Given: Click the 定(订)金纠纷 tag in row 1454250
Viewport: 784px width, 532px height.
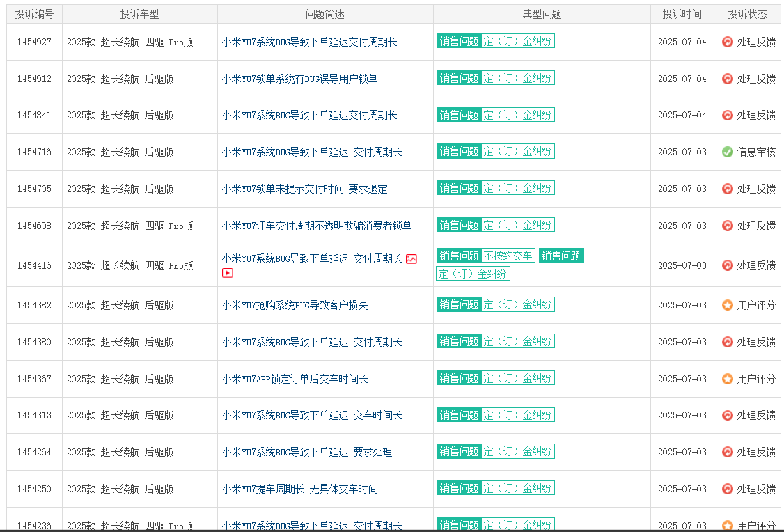Looking at the screenshot, I should click(x=518, y=489).
